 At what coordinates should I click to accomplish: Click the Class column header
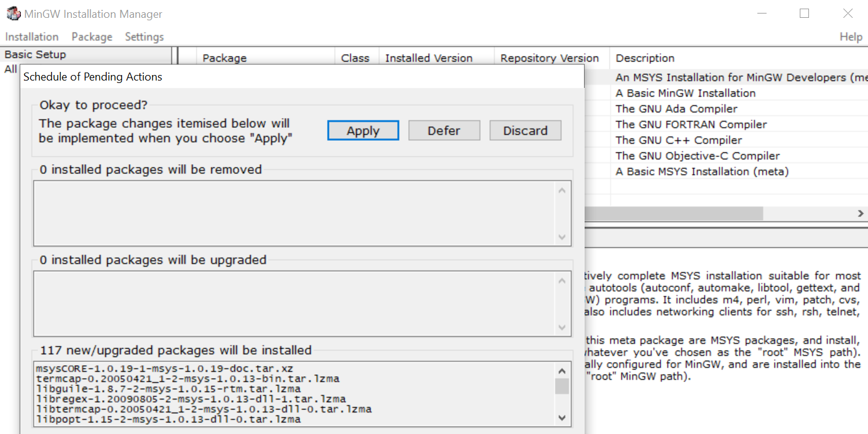(x=357, y=58)
